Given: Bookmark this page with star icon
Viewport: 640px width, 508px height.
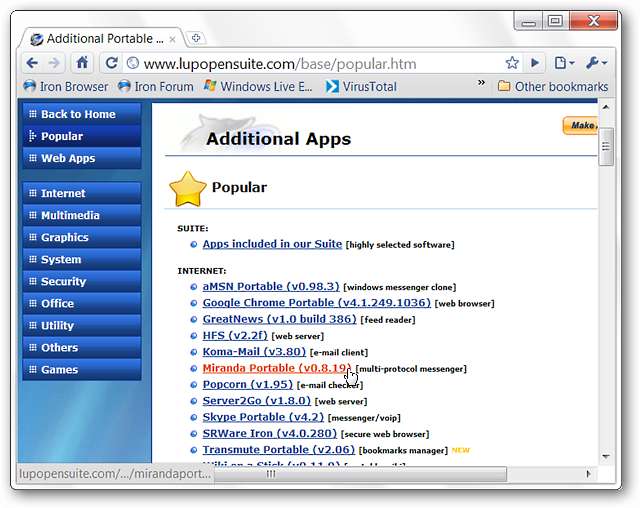Looking at the screenshot, I should [512, 62].
